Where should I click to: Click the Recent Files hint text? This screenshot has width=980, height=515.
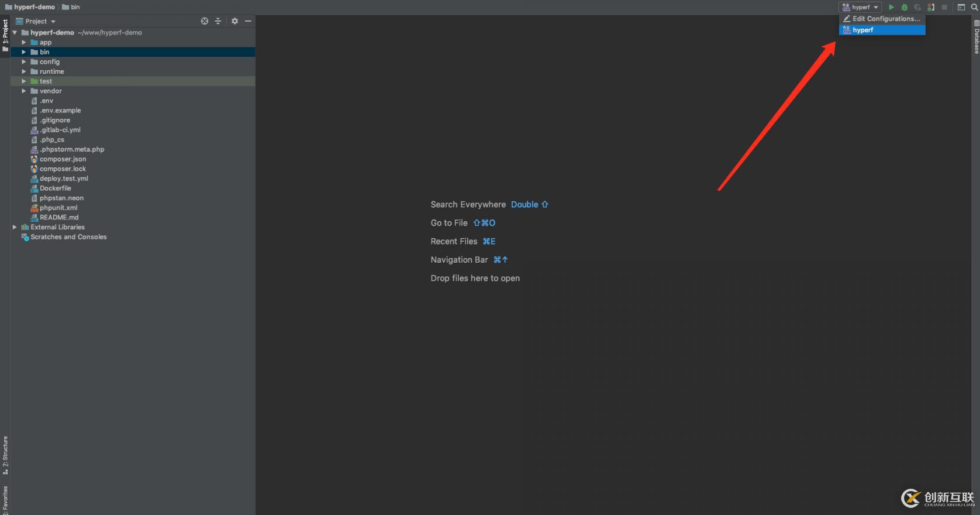point(454,241)
